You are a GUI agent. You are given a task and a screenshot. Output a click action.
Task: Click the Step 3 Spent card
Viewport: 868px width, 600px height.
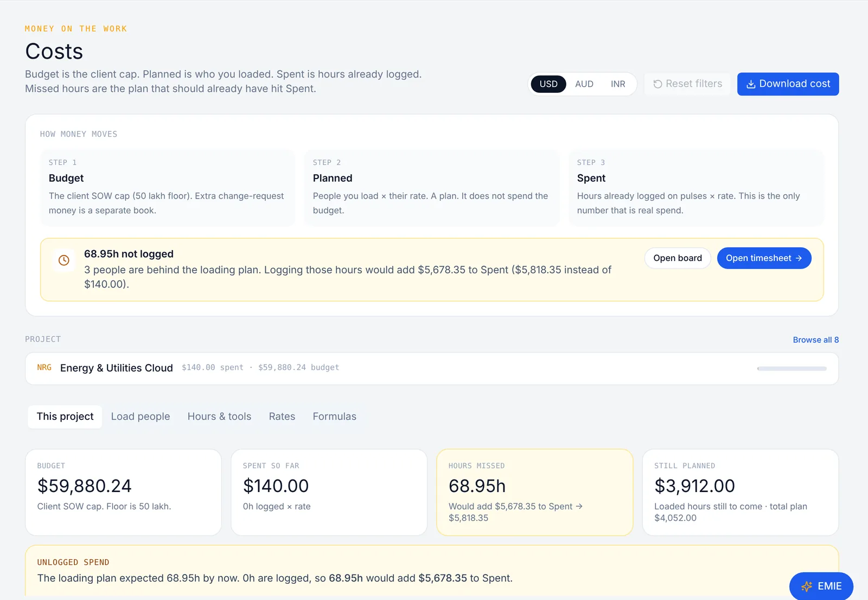tap(696, 188)
